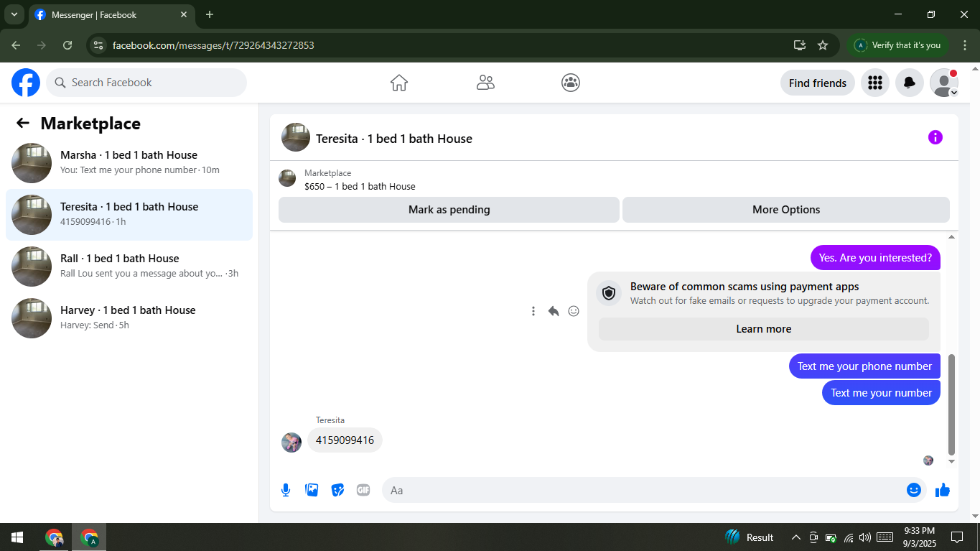Open the Facebook logo home link

pos(26,83)
